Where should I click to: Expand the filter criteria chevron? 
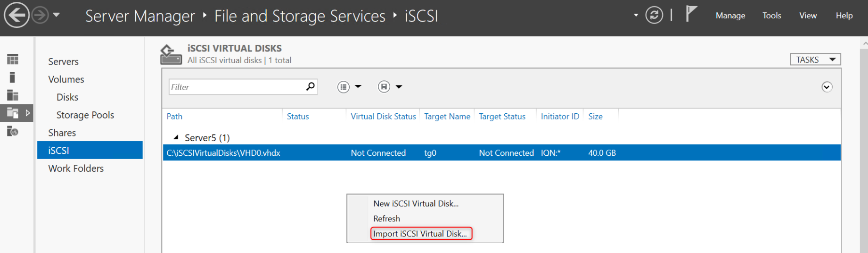(827, 87)
